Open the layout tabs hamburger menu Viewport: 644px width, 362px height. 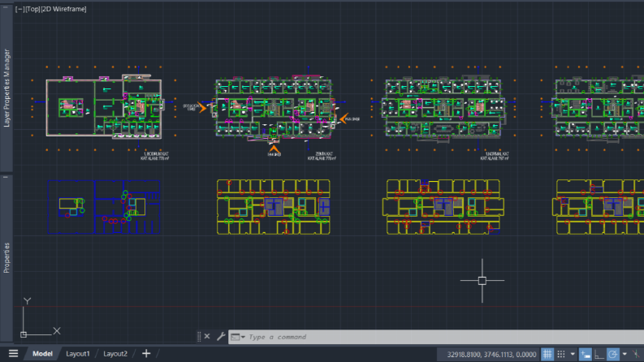click(x=13, y=353)
